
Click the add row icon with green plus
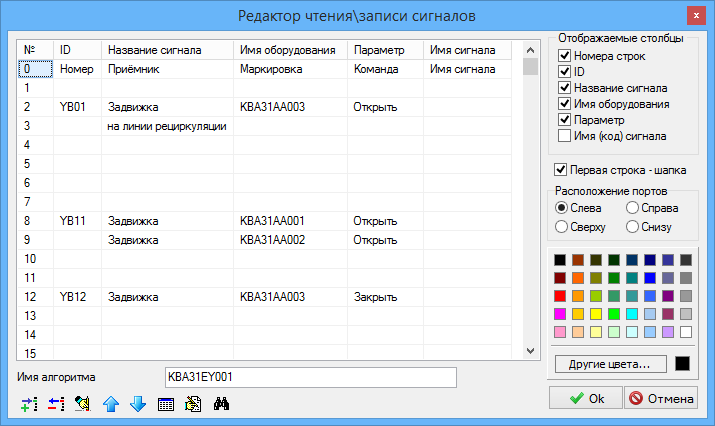[28, 404]
